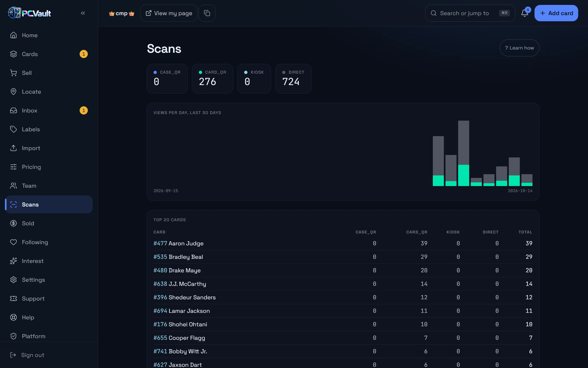The image size is (588, 368).
Task: Click the Help lifebuoy icon
Action: click(x=13, y=317)
